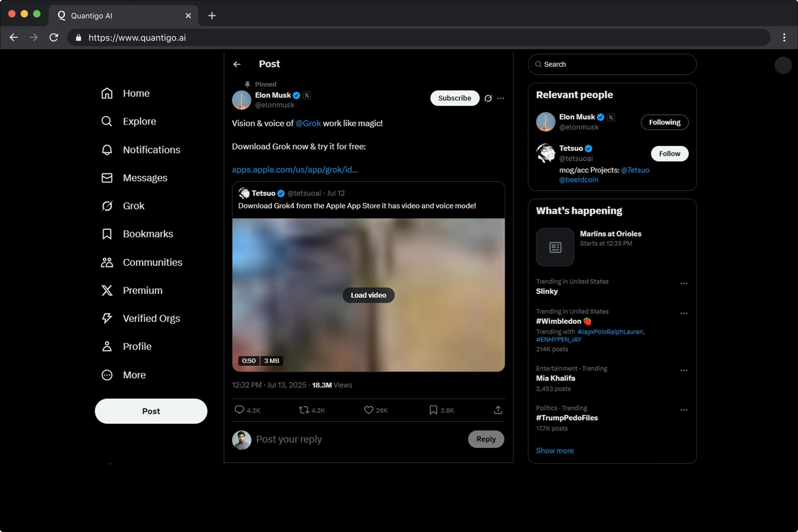Open Home from the sidebar

tap(125, 94)
